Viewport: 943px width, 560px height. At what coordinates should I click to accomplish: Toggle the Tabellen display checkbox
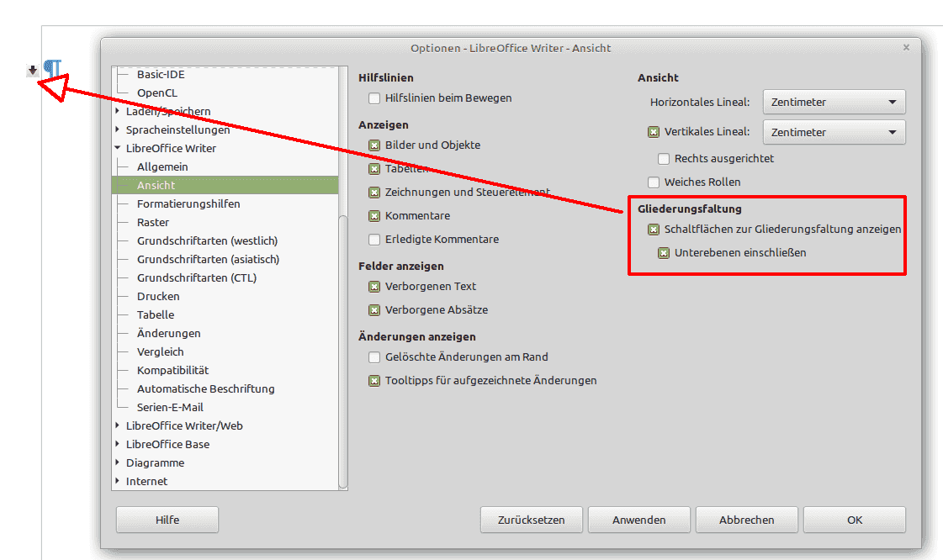point(374,169)
